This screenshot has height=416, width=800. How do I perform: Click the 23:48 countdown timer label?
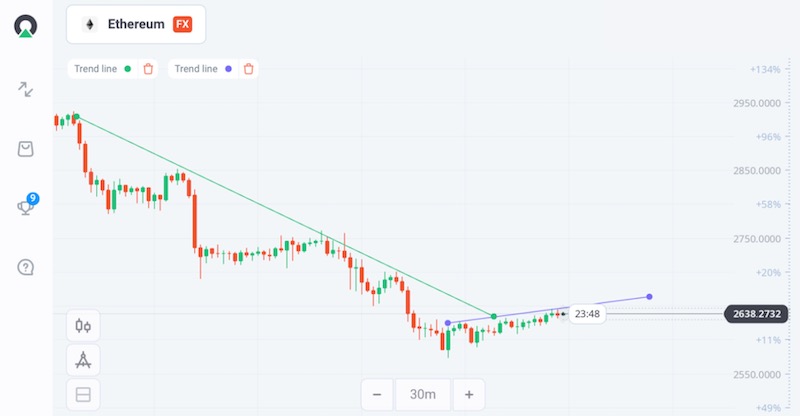pyautogui.click(x=587, y=314)
